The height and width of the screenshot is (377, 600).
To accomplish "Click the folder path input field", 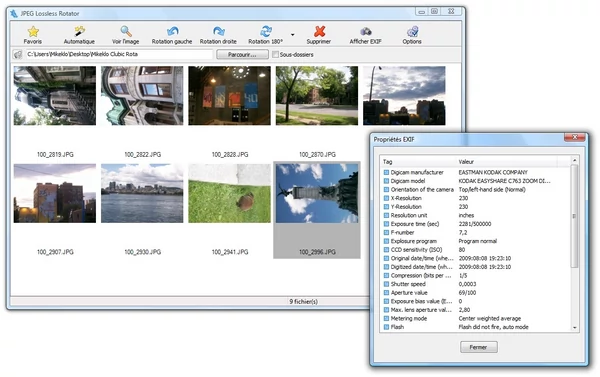I will (118, 54).
